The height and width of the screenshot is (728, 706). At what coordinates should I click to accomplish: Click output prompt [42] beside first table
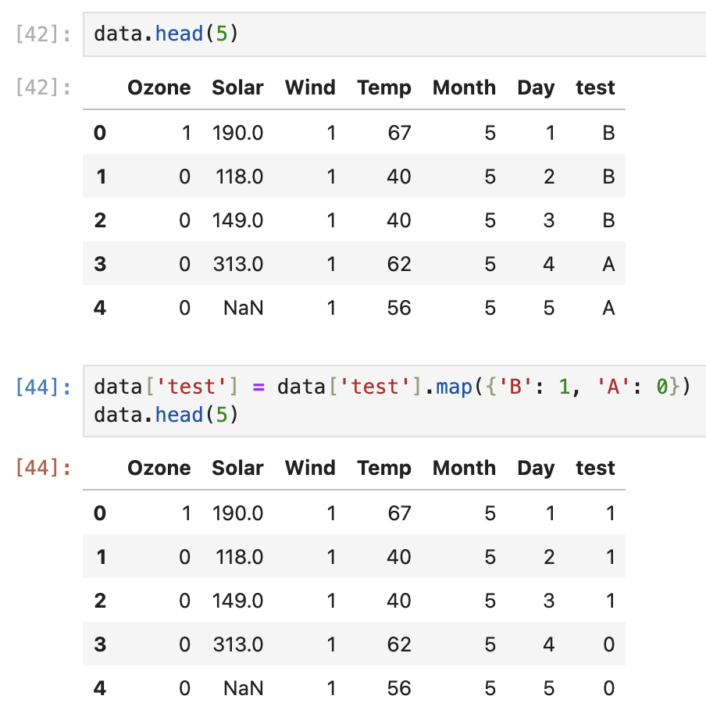click(44, 87)
